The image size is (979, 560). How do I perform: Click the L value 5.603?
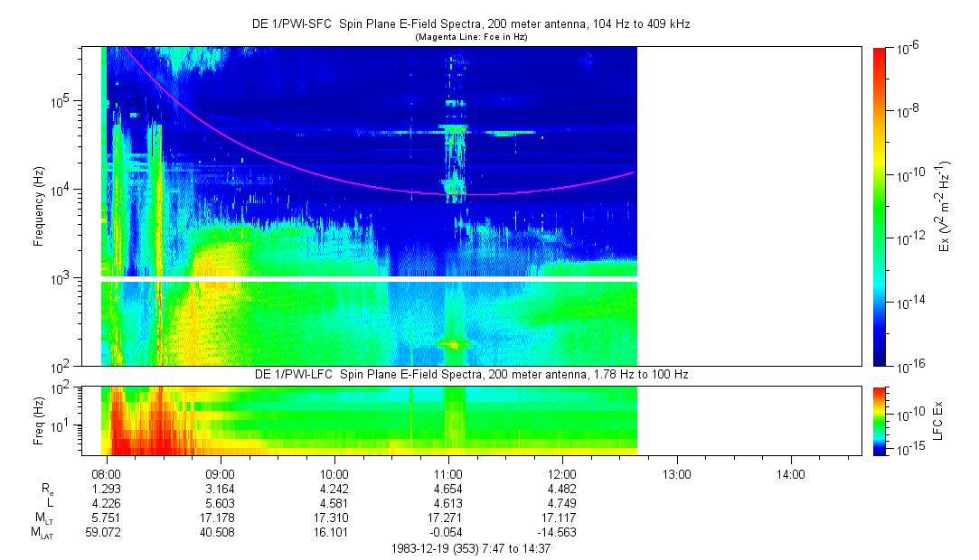(x=221, y=503)
